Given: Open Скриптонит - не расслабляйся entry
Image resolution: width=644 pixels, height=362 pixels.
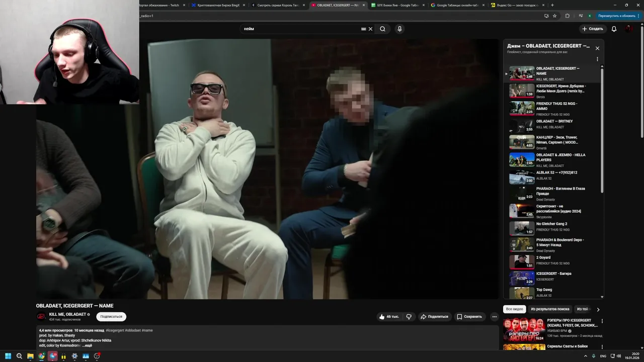Looking at the screenshot, I should click(x=553, y=211).
